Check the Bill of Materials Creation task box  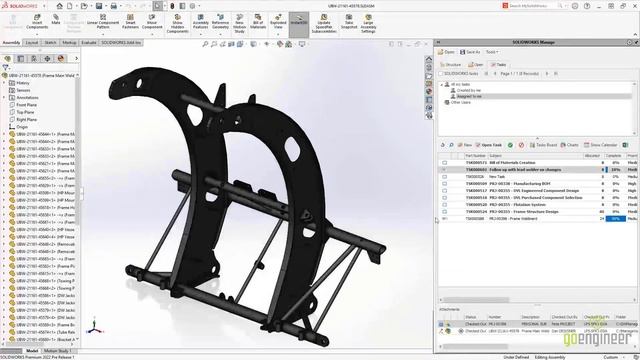444,162
